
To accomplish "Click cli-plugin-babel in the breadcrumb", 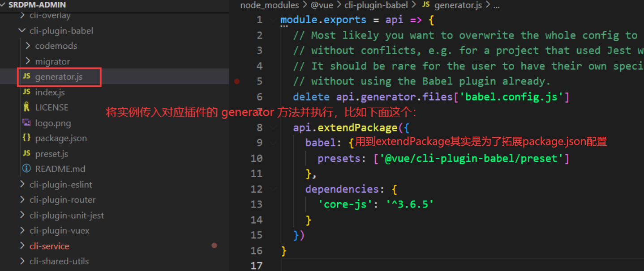I will [x=376, y=5].
